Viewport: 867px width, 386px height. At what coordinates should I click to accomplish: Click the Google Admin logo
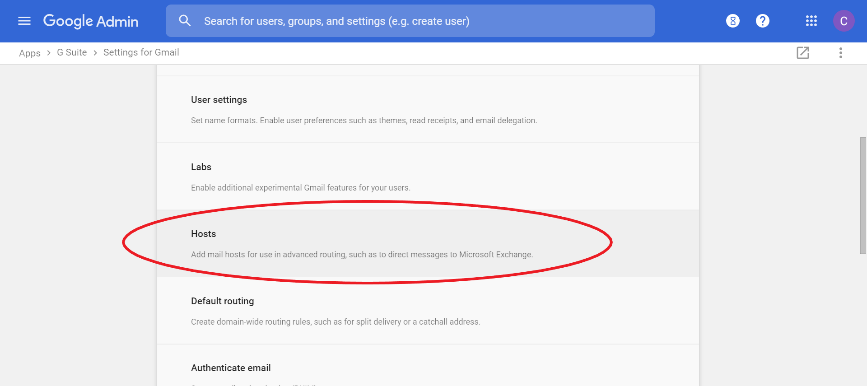(x=91, y=21)
